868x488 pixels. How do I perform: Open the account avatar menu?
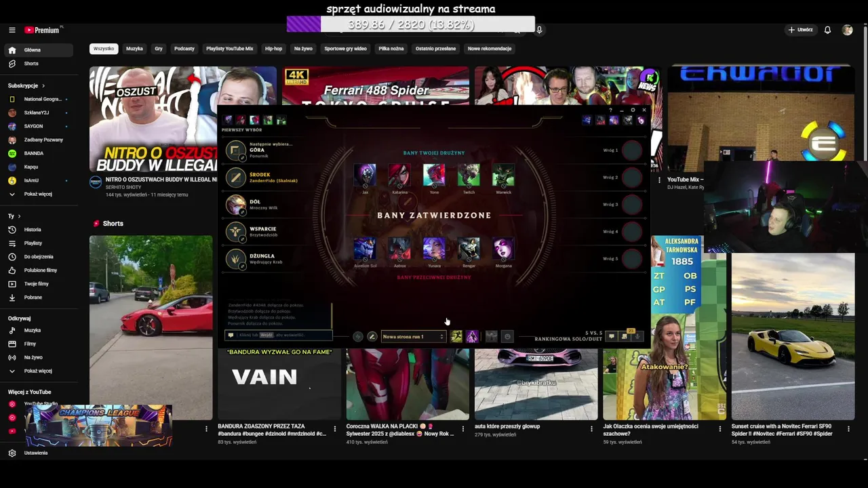pyautogui.click(x=847, y=30)
